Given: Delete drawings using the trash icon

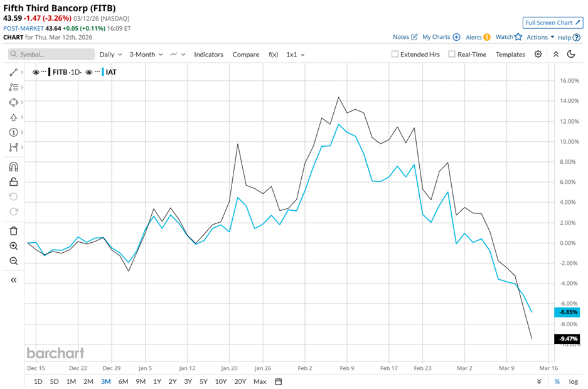Looking at the screenshot, I should pyautogui.click(x=12, y=230).
